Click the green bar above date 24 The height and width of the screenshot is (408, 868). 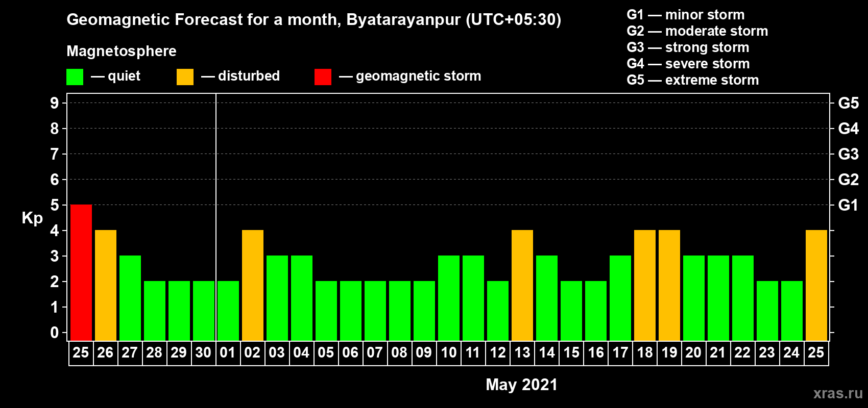792,311
